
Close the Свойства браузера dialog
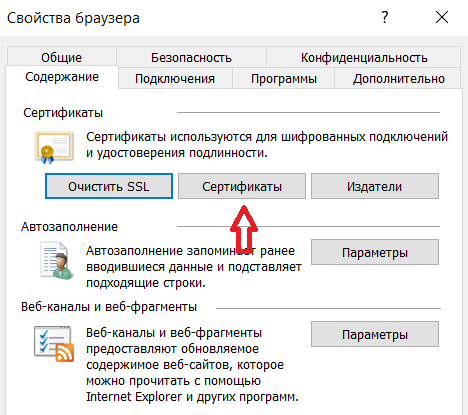(442, 17)
